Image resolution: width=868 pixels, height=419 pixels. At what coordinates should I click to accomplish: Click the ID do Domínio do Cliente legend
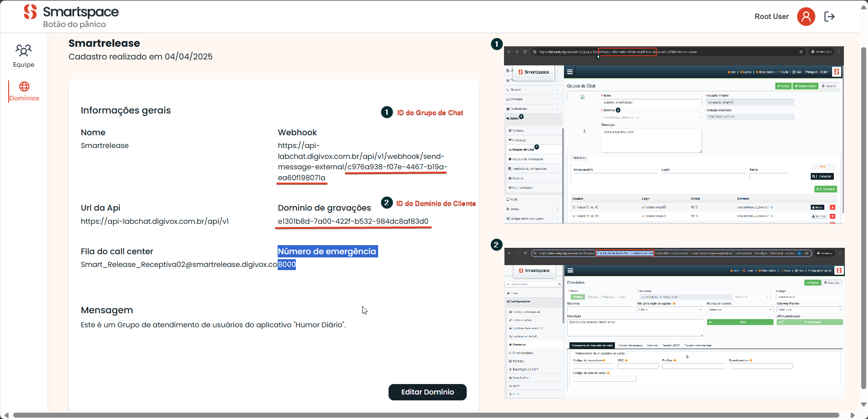click(x=436, y=204)
